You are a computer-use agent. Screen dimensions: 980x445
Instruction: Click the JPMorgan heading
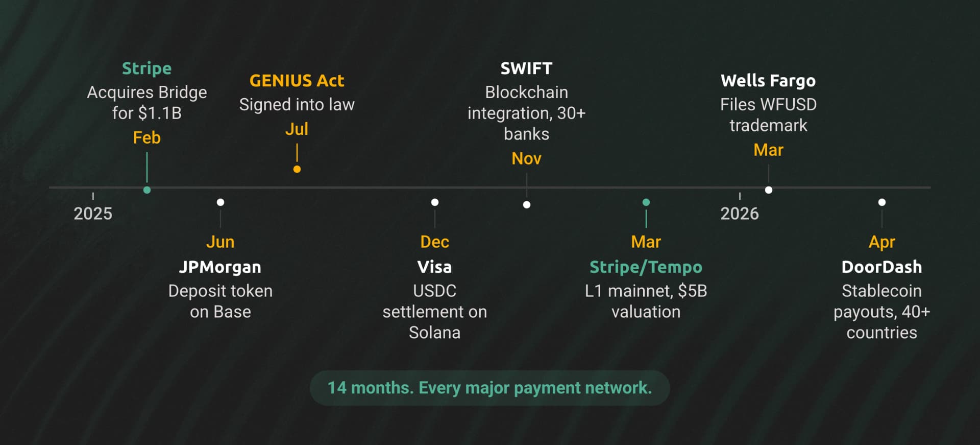pyautogui.click(x=220, y=267)
